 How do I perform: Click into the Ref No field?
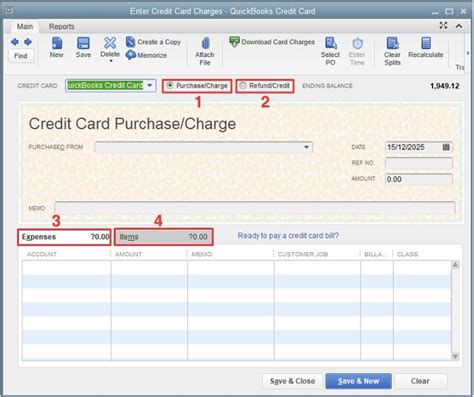click(x=419, y=163)
